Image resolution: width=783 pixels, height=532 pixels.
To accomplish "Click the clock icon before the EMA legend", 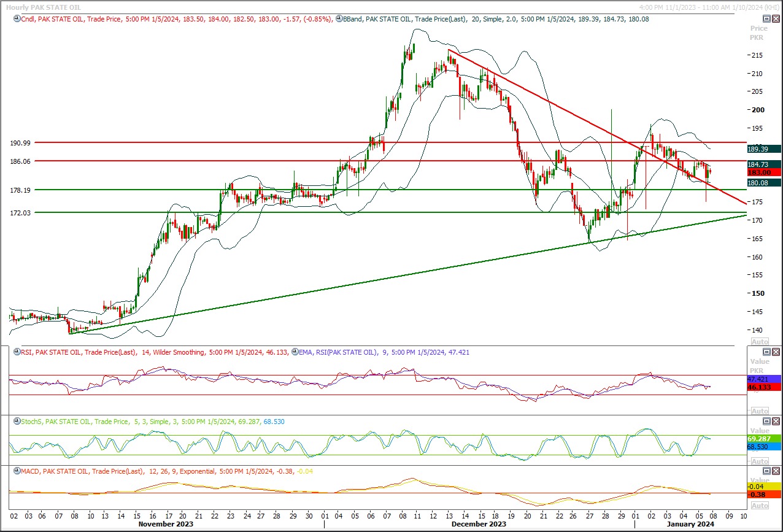I will 295,352.
